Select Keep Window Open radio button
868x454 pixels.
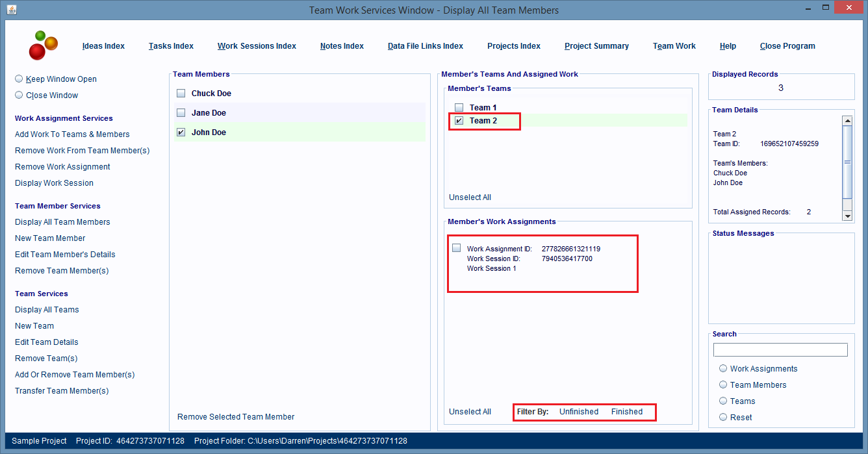[x=19, y=79]
